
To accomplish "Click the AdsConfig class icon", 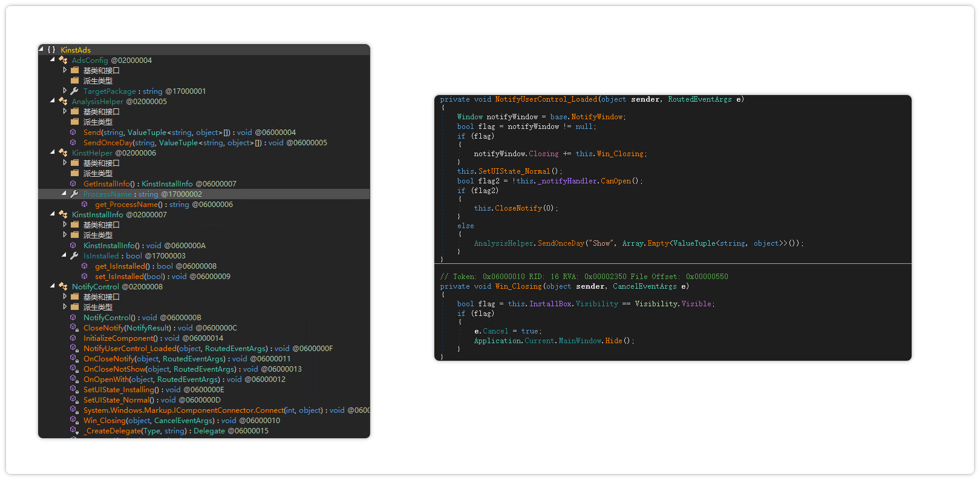I will (63, 61).
